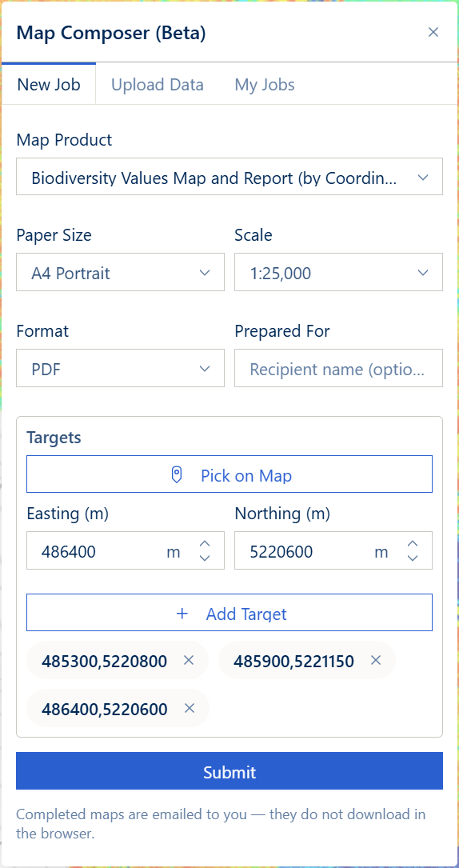Click the plus icon in Add Target
The image size is (459, 868).
(182, 614)
